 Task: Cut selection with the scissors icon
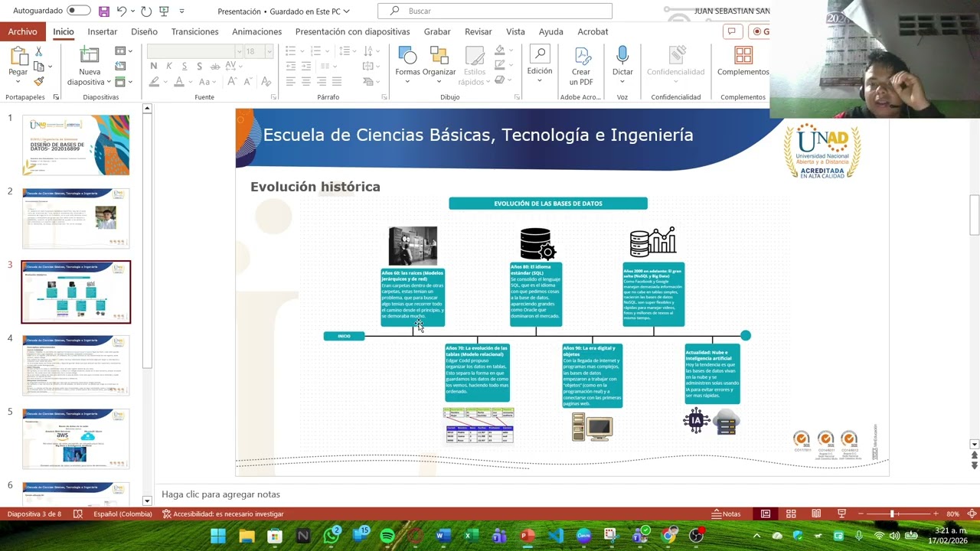tap(39, 51)
